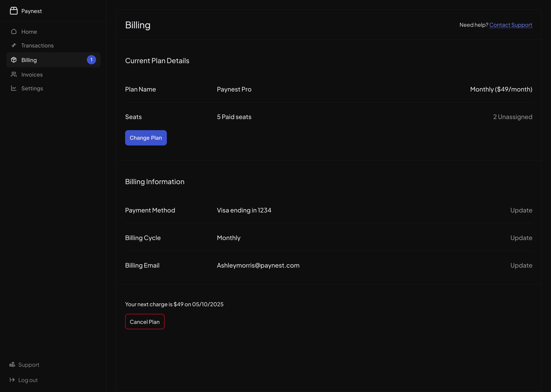The image size is (551, 392).
Task: Click the Settings chart icon
Action: tap(14, 88)
